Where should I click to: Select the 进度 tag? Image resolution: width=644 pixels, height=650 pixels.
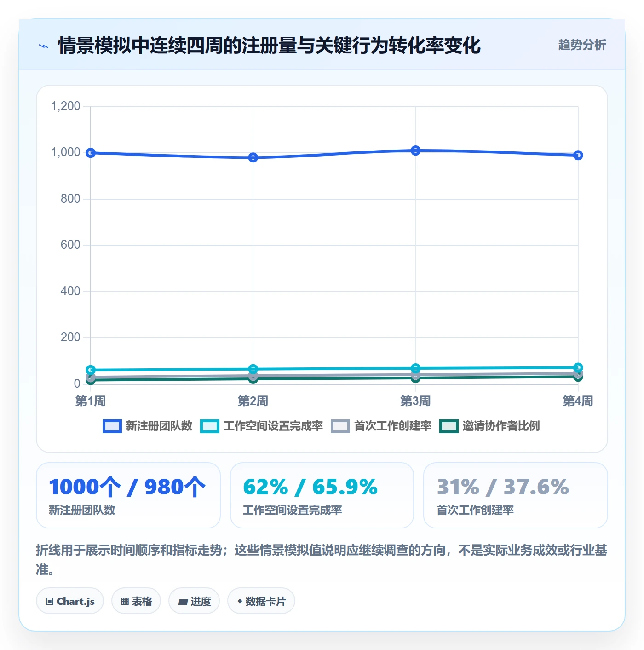coord(194,601)
